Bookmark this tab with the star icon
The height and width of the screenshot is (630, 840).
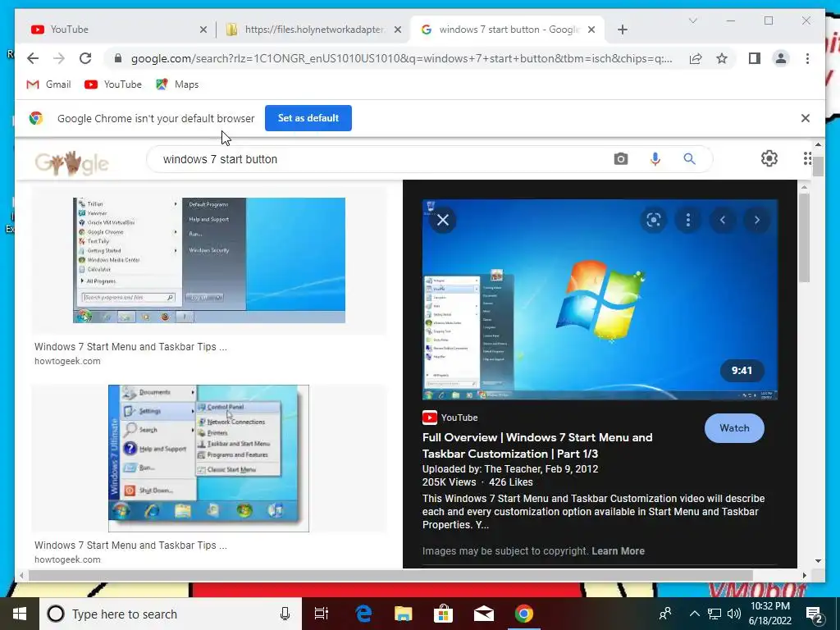click(722, 58)
